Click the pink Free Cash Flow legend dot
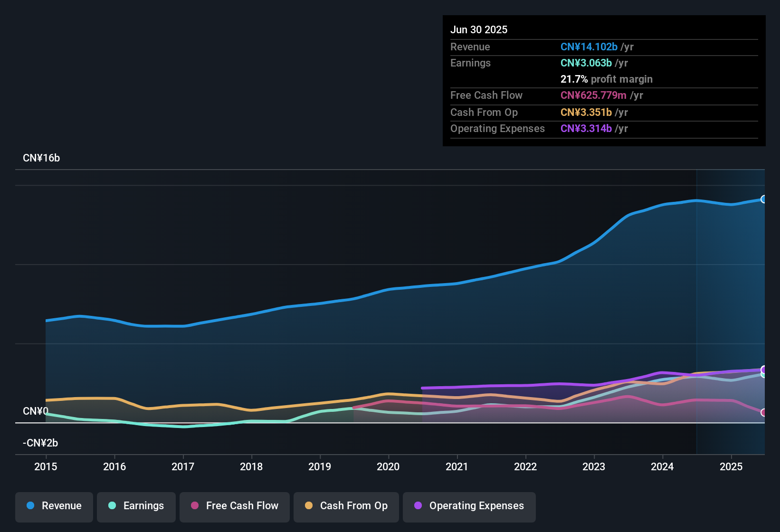The image size is (780, 532). click(195, 505)
